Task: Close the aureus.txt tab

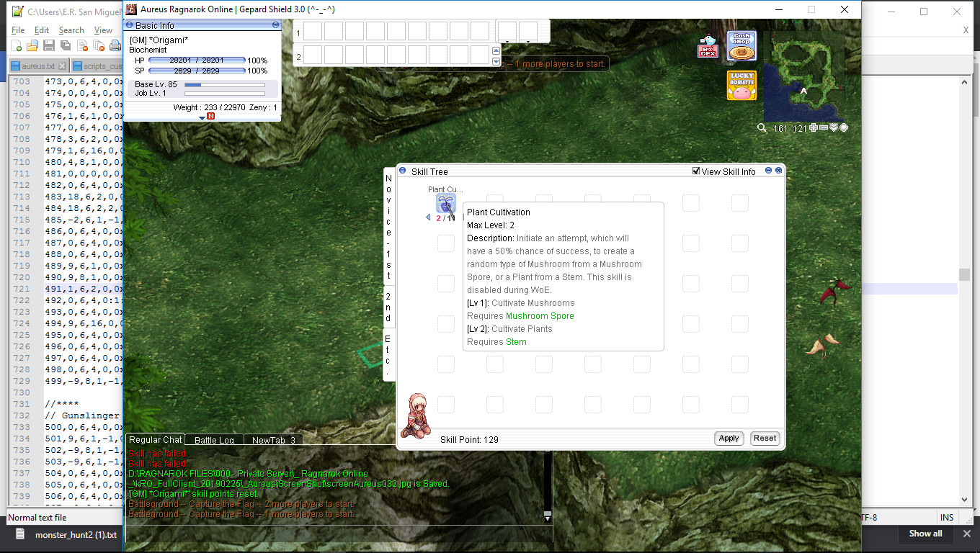Action: tap(62, 66)
